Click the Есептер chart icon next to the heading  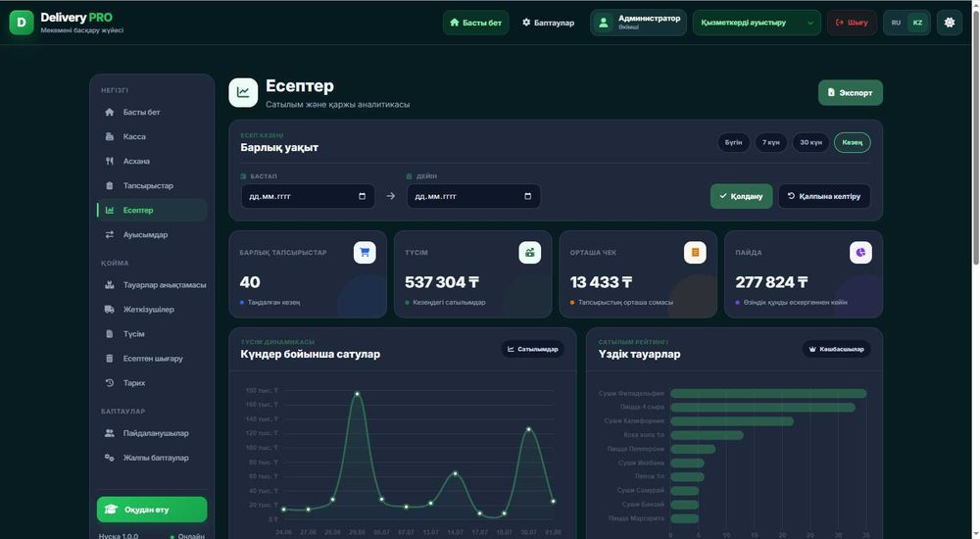point(243,92)
